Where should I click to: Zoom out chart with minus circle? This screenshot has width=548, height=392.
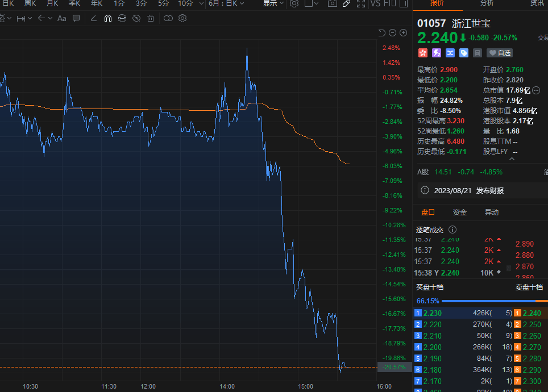(x=392, y=33)
